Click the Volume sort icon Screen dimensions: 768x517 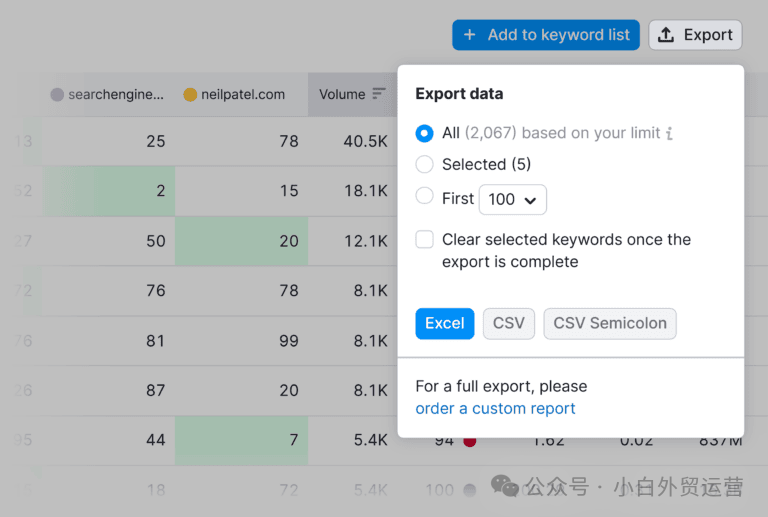[379, 94]
